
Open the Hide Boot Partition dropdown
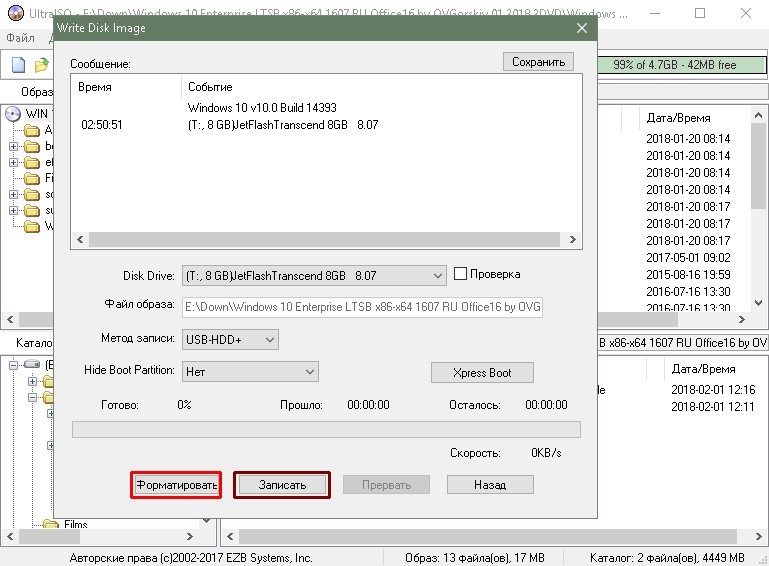[250, 372]
